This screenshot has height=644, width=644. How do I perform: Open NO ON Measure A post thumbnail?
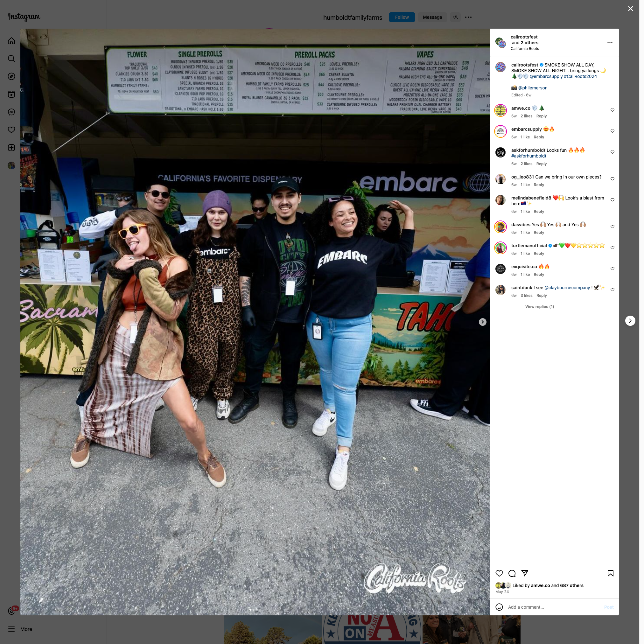(x=372, y=629)
